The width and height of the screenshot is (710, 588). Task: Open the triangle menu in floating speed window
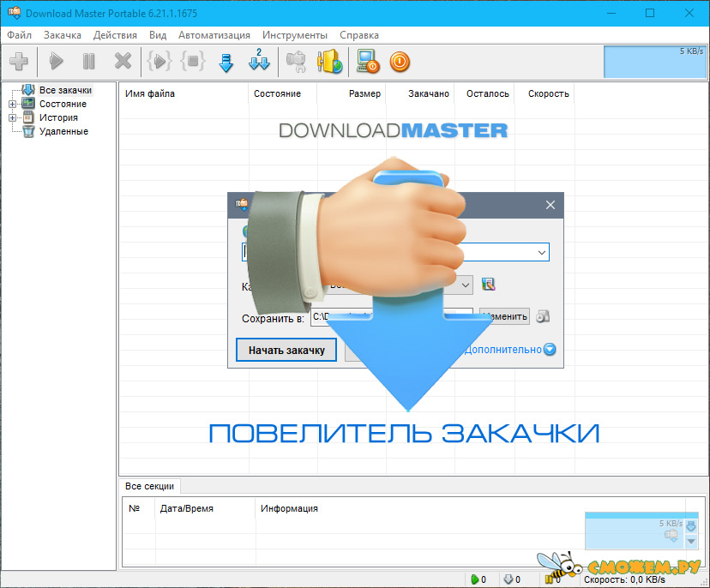pyautogui.click(x=691, y=542)
